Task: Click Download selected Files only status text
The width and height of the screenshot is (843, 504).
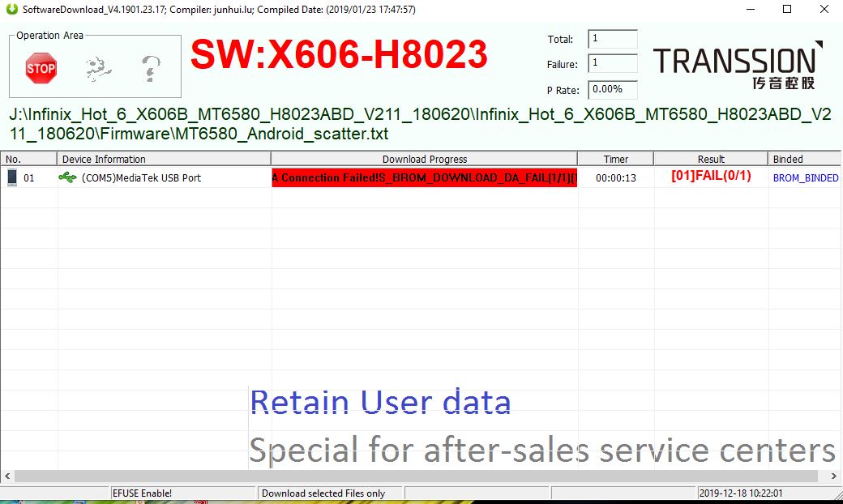Action: point(323,493)
